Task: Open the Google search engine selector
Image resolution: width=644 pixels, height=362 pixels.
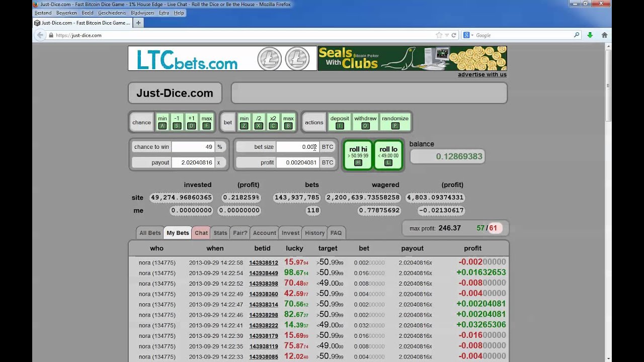Action: click(x=468, y=35)
